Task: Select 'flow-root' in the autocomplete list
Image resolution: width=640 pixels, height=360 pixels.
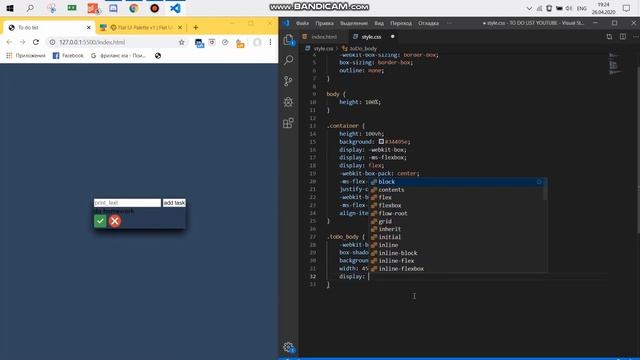Action: click(x=457, y=213)
